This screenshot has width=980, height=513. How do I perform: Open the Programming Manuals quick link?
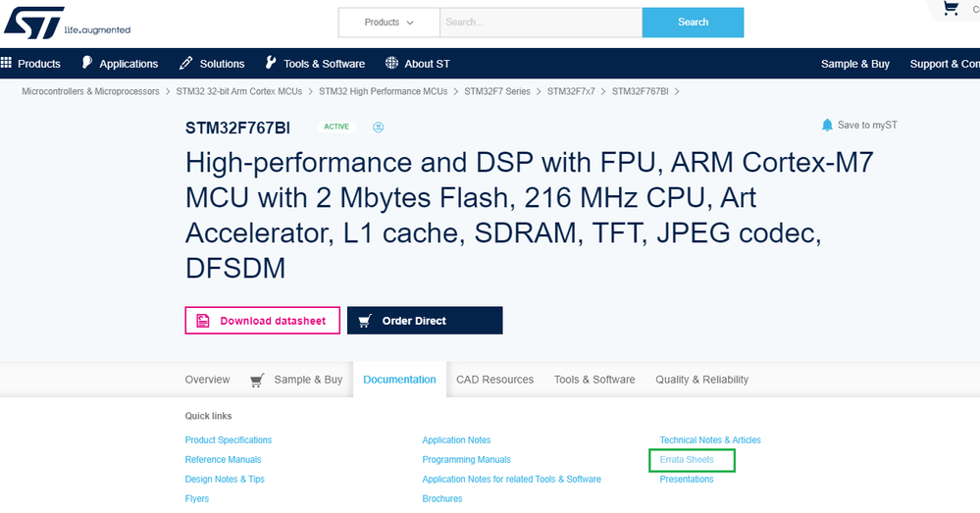click(466, 459)
